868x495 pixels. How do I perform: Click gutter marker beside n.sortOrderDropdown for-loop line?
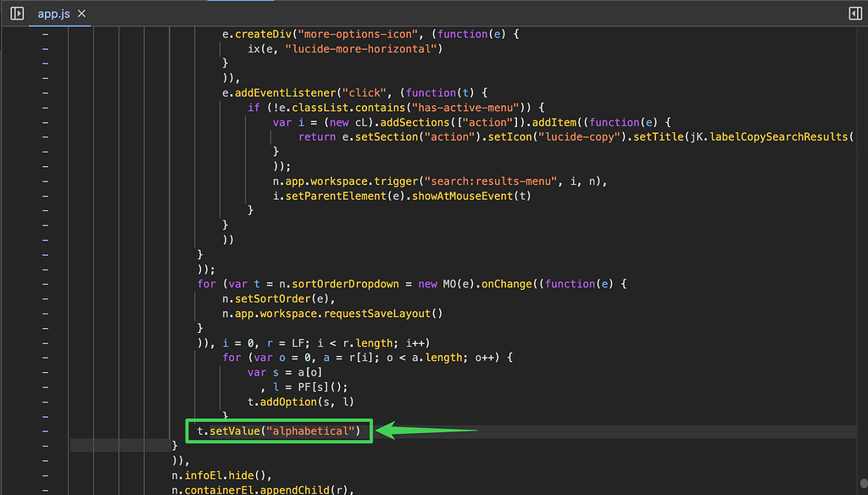[x=44, y=284]
